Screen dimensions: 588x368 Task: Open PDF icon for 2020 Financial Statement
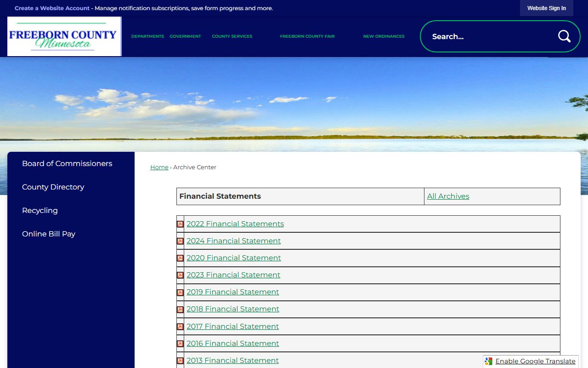[180, 258]
